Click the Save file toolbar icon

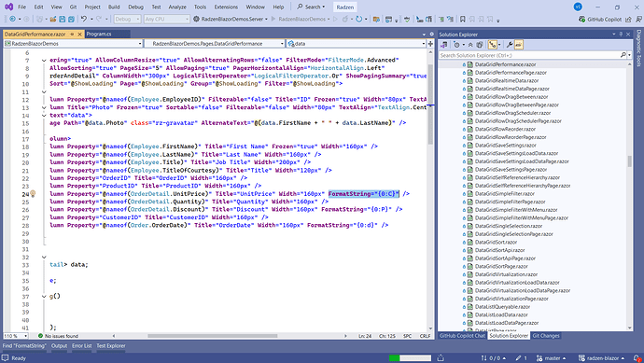(62, 19)
